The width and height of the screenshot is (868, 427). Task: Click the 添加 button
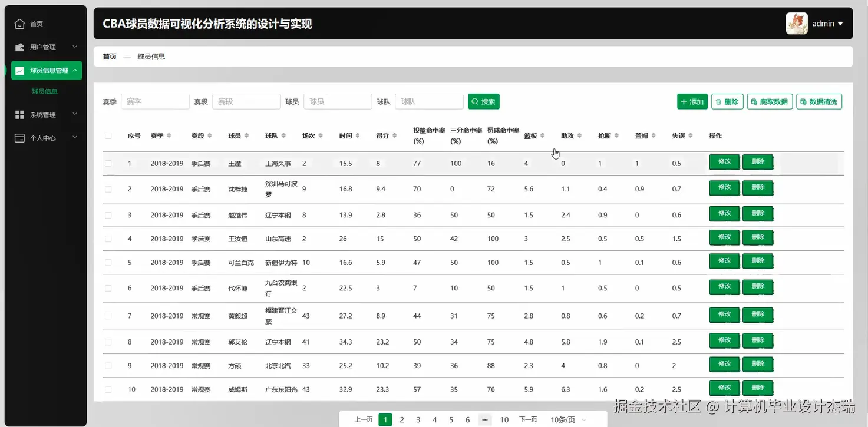point(692,101)
